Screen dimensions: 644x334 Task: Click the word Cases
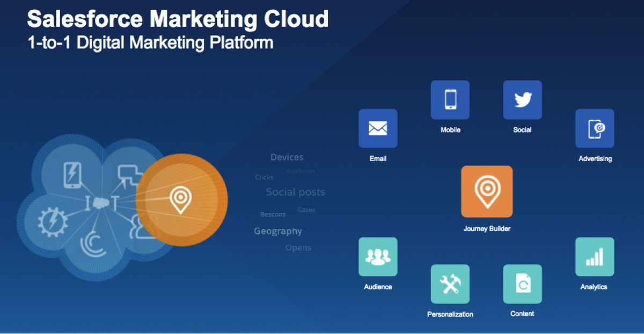306,210
